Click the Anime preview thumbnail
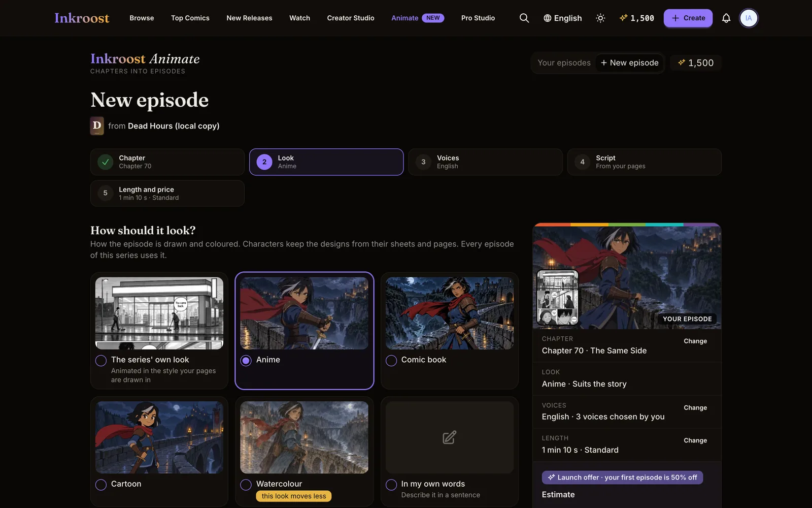 coord(304,313)
